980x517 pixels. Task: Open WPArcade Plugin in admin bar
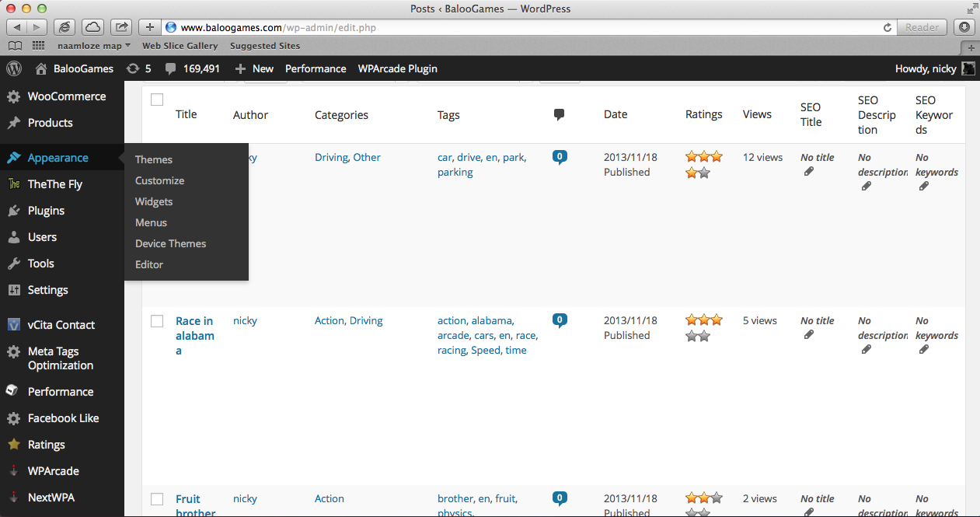pos(397,68)
